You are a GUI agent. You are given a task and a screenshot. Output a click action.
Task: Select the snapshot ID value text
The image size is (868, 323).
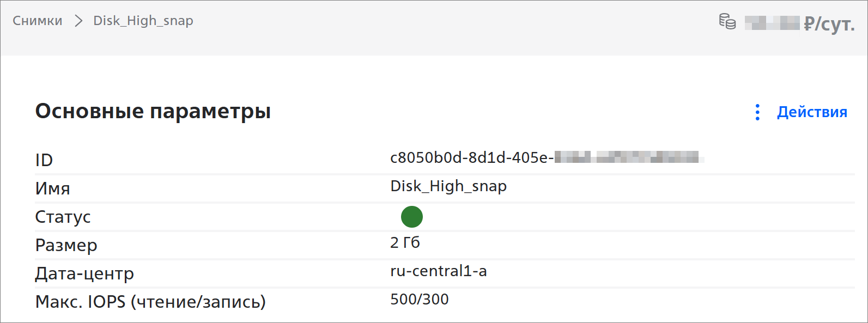tap(547, 157)
